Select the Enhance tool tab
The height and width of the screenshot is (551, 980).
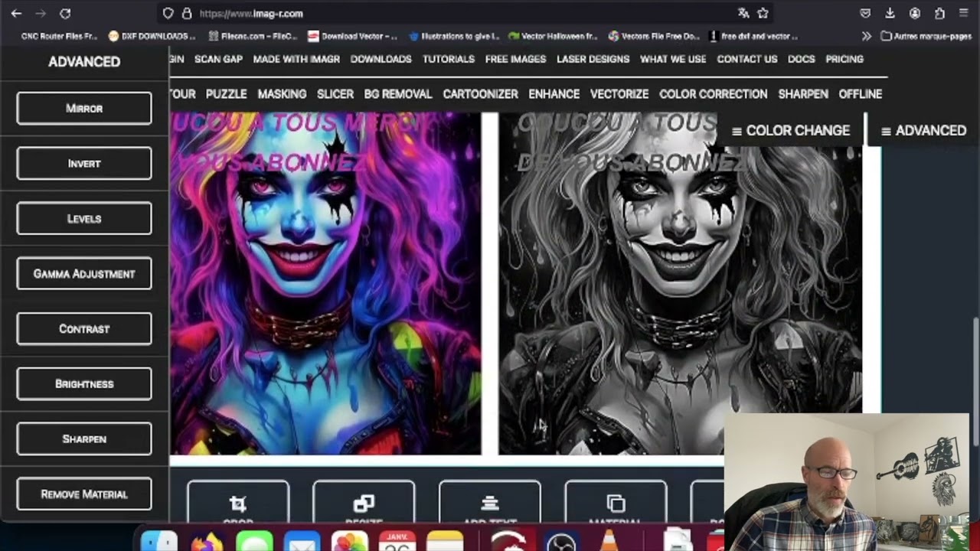[x=554, y=94]
